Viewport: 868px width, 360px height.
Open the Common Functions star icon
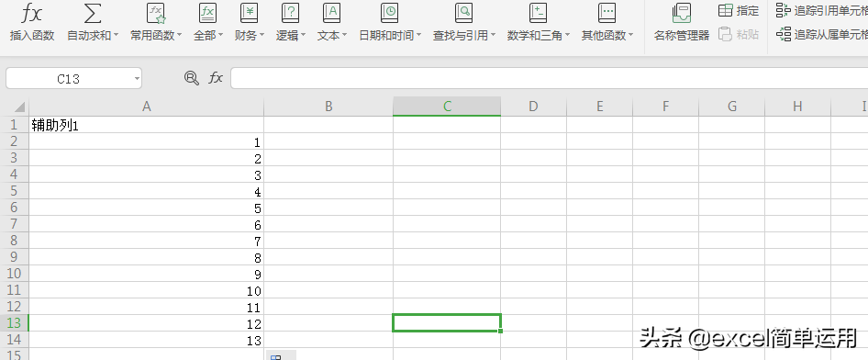coord(156,13)
